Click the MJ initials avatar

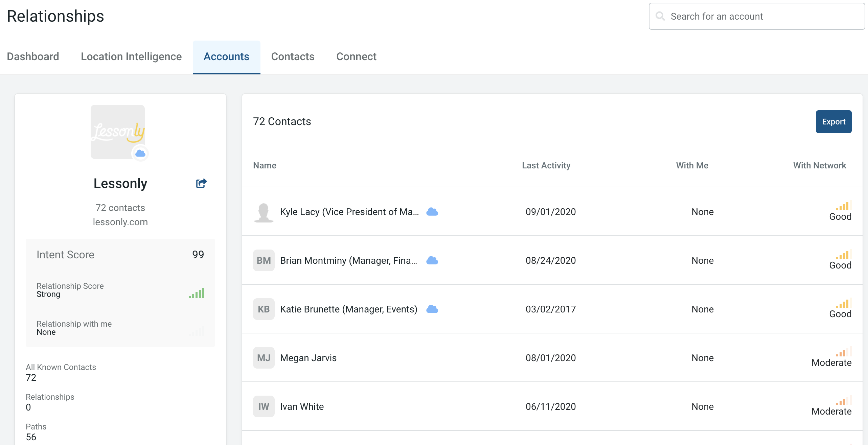(x=264, y=358)
